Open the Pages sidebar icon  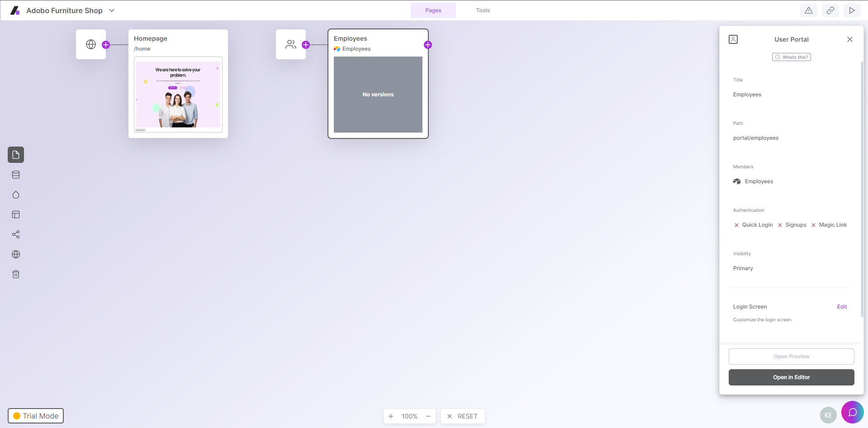click(x=16, y=155)
